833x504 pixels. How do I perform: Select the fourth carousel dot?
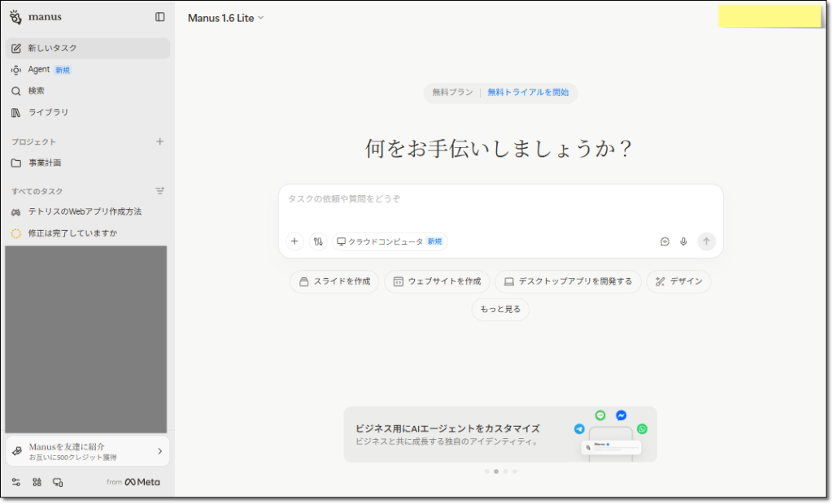point(515,471)
